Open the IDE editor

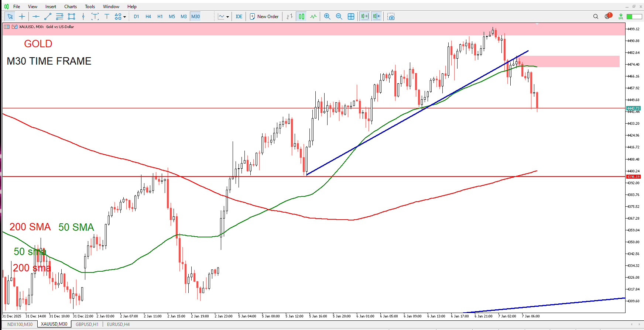pos(239,16)
